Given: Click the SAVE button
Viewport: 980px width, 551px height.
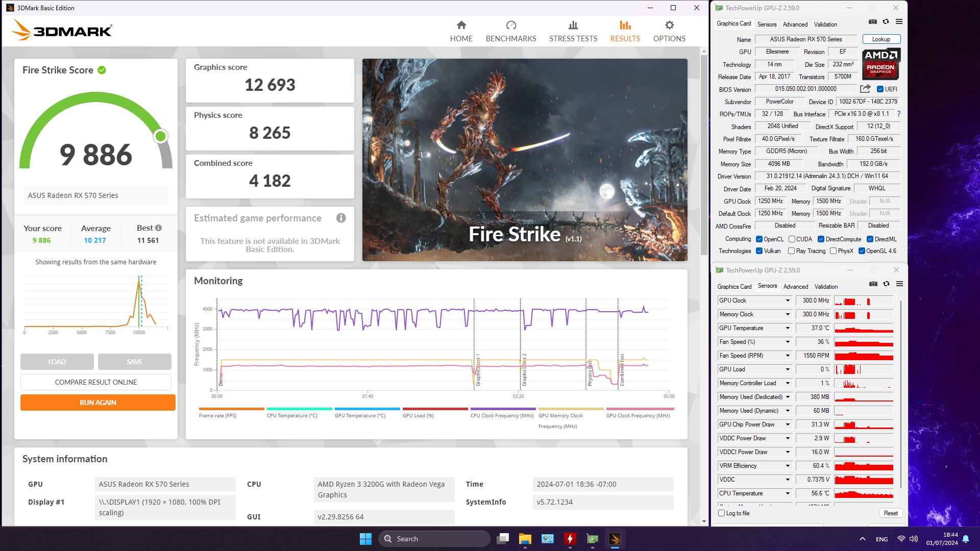Looking at the screenshot, I should (x=135, y=362).
